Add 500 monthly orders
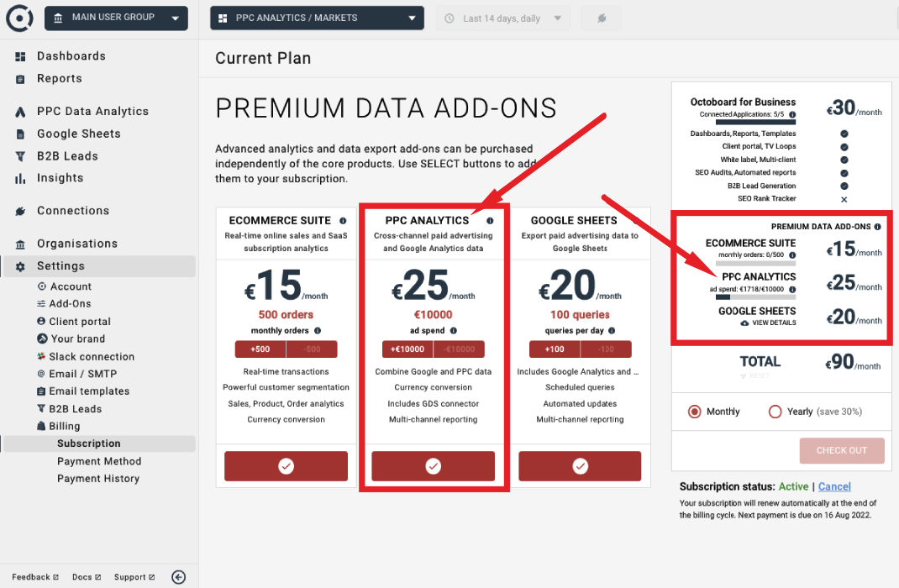The height and width of the screenshot is (588, 899). tap(260, 349)
